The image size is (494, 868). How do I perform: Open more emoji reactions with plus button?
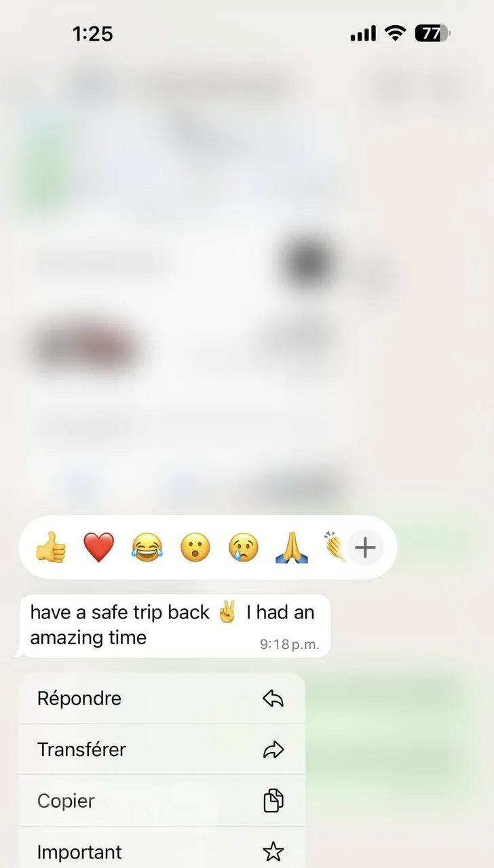pos(366,548)
